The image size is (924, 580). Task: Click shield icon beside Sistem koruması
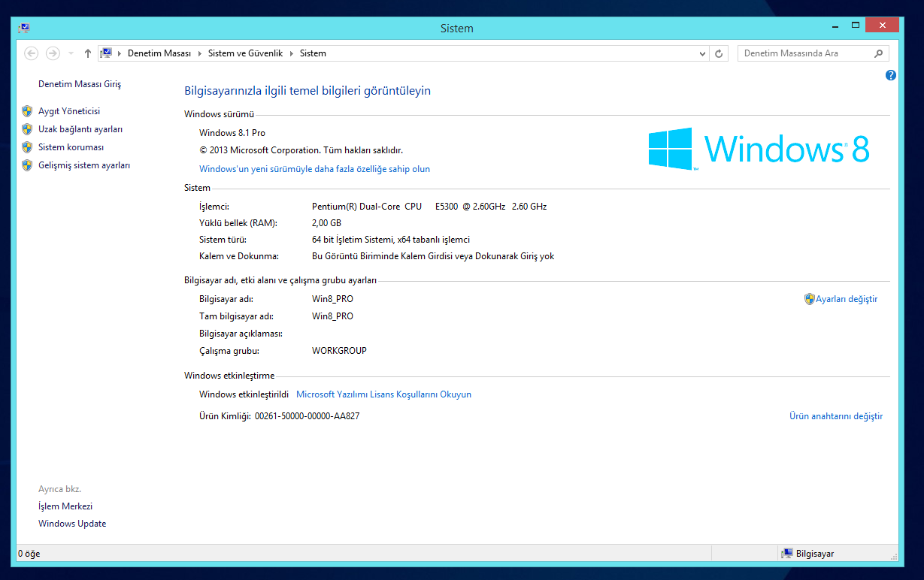pos(27,147)
